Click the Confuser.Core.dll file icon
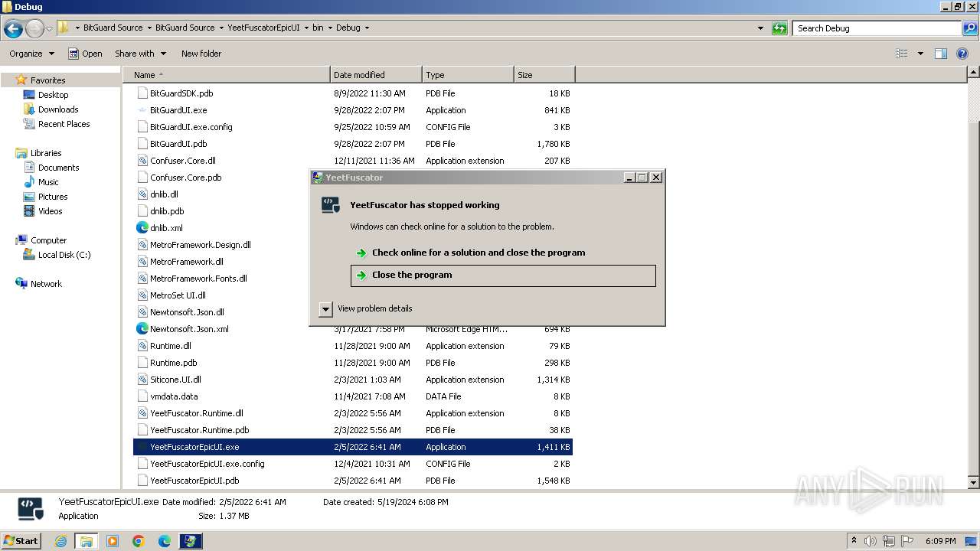Image resolution: width=980 pixels, height=551 pixels. click(x=142, y=161)
